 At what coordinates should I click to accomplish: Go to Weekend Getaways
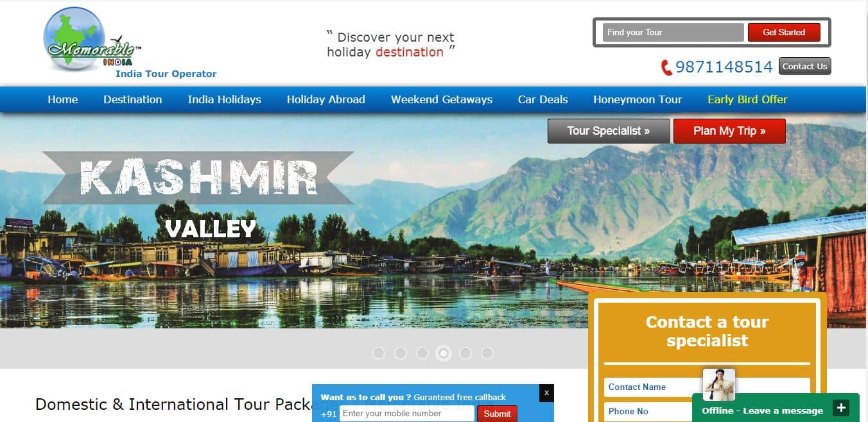coord(442,99)
